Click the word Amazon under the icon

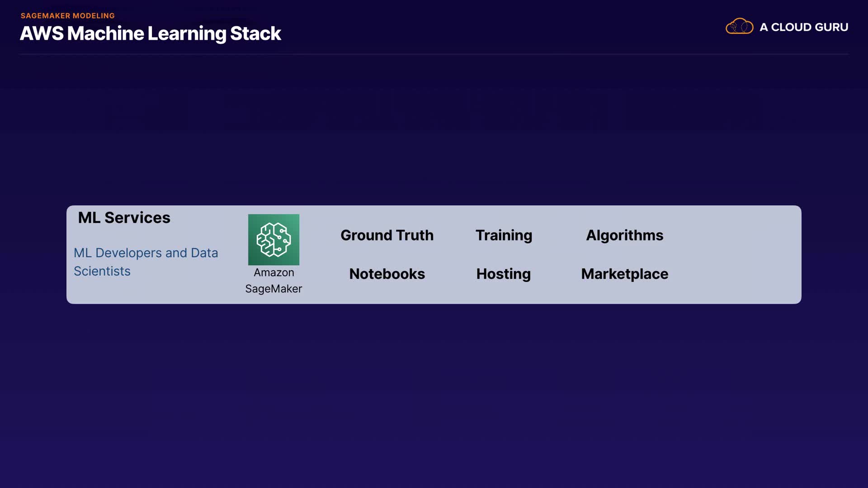click(x=274, y=272)
